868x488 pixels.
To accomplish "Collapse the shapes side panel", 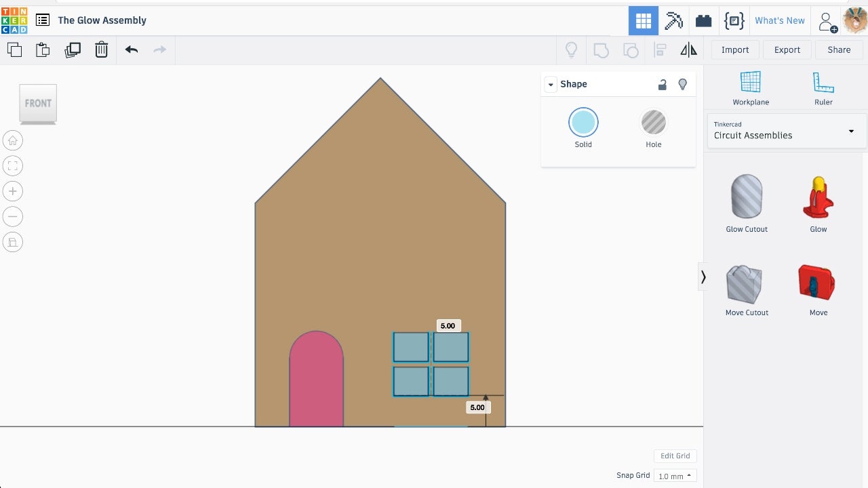I will (703, 277).
